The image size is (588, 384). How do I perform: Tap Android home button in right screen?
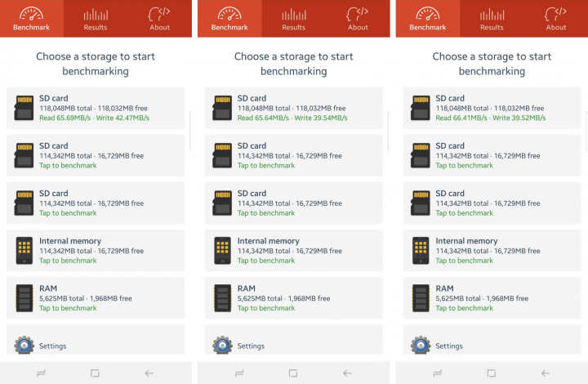click(492, 373)
